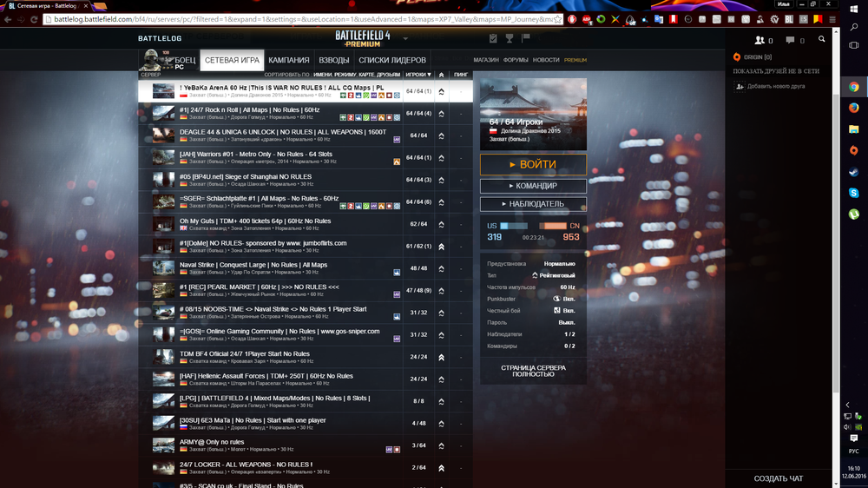This screenshot has width=868, height=488.
Task: Expand rank chevron on DEAGLE 44 server
Action: [441, 135]
